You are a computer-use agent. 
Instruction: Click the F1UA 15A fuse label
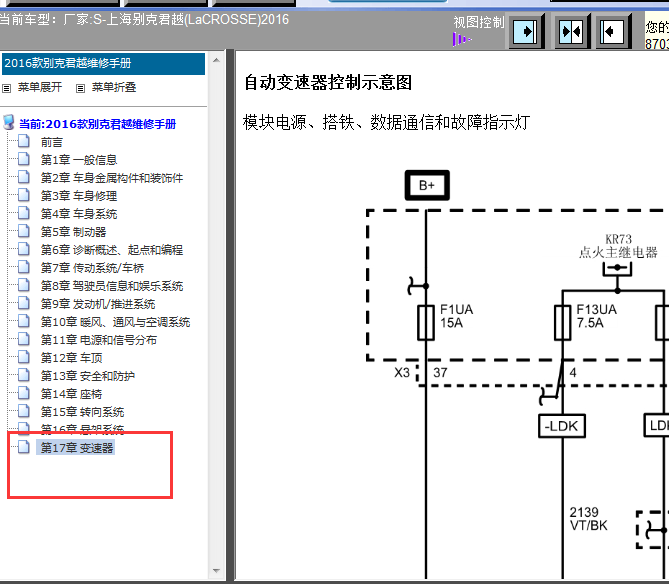457,316
